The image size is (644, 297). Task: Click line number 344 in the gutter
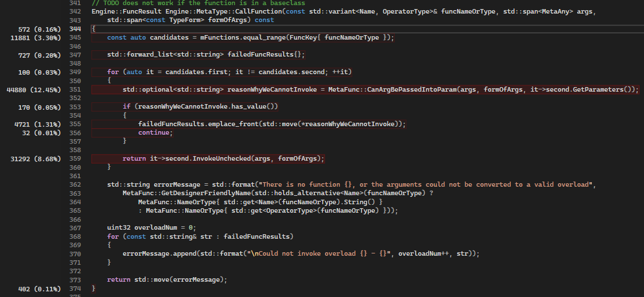75,29
